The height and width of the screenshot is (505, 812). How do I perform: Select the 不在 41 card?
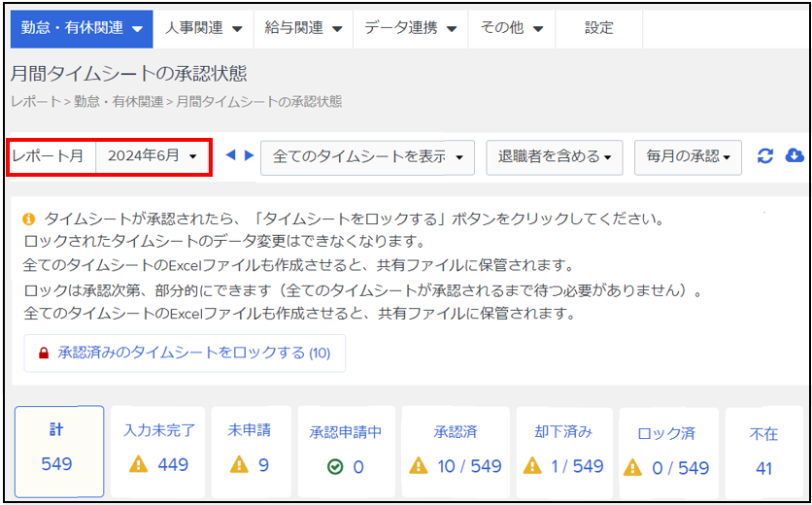763,453
